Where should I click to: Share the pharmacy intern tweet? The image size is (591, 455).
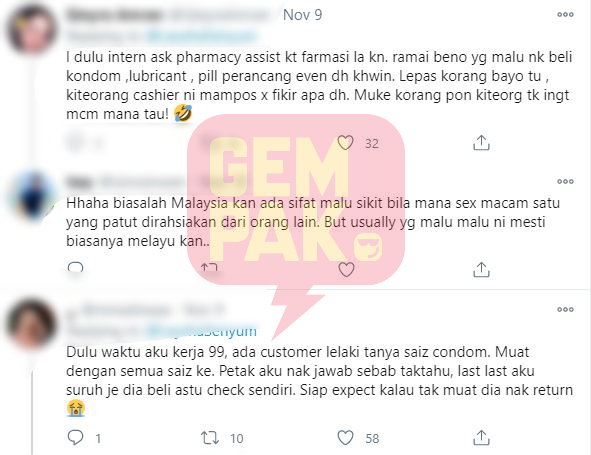(481, 143)
